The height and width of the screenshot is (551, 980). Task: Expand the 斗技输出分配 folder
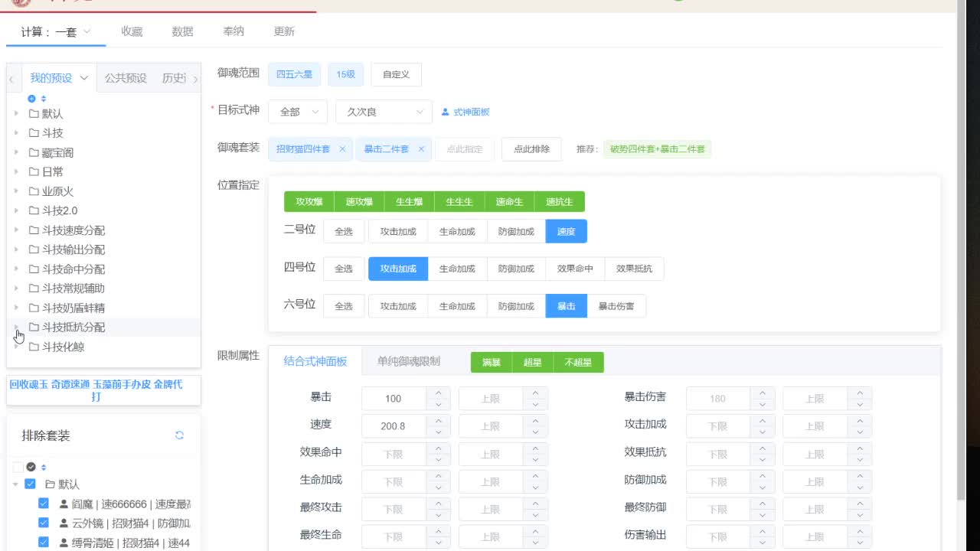click(x=16, y=249)
